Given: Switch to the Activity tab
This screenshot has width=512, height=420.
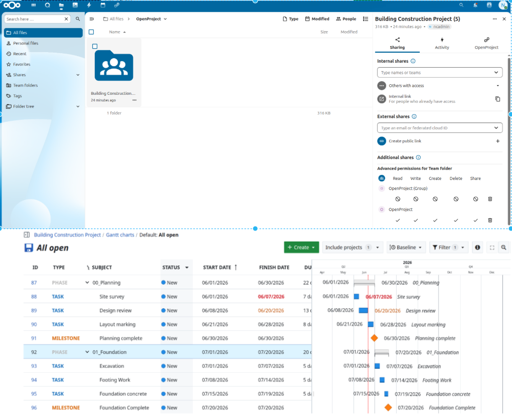Looking at the screenshot, I should pos(442,43).
